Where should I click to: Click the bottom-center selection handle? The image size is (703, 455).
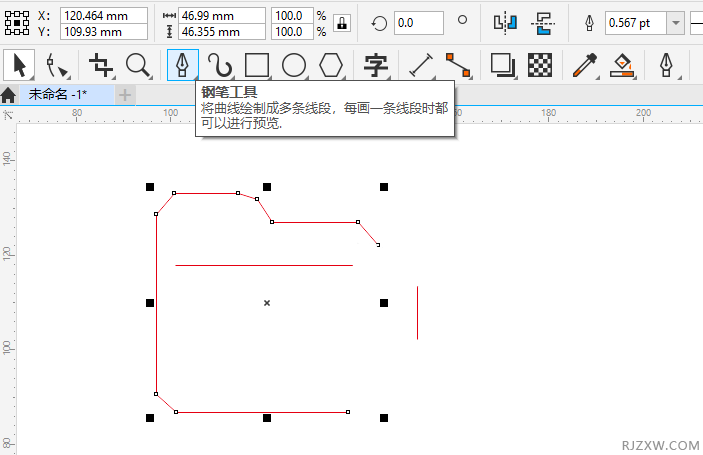click(267, 418)
